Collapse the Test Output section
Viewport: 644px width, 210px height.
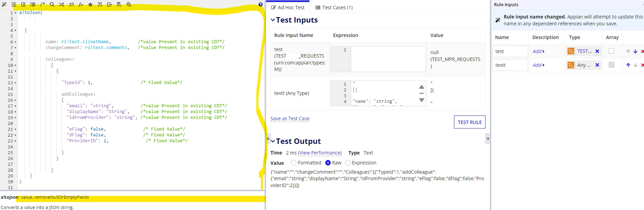click(273, 141)
